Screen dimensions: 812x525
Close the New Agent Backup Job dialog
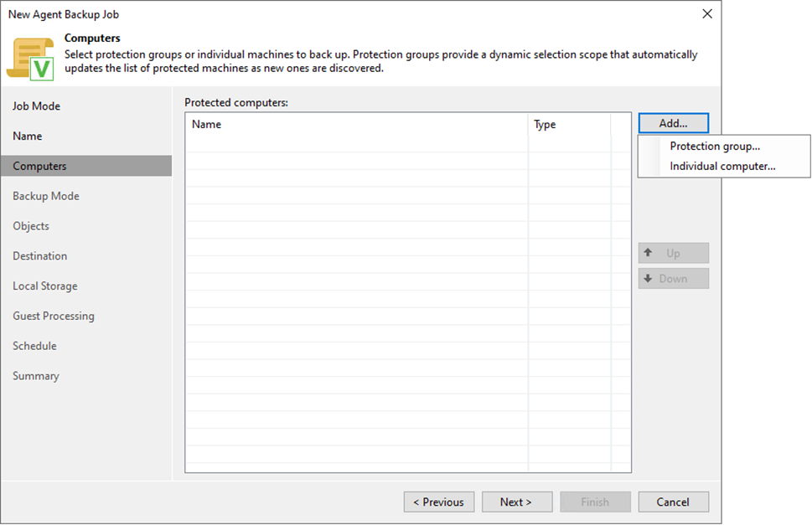(707, 14)
